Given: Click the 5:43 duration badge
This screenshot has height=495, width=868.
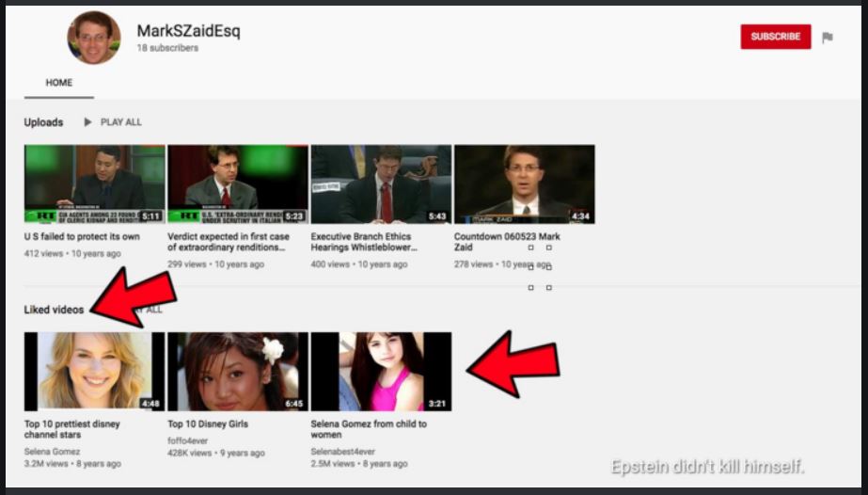Looking at the screenshot, I should (x=437, y=216).
